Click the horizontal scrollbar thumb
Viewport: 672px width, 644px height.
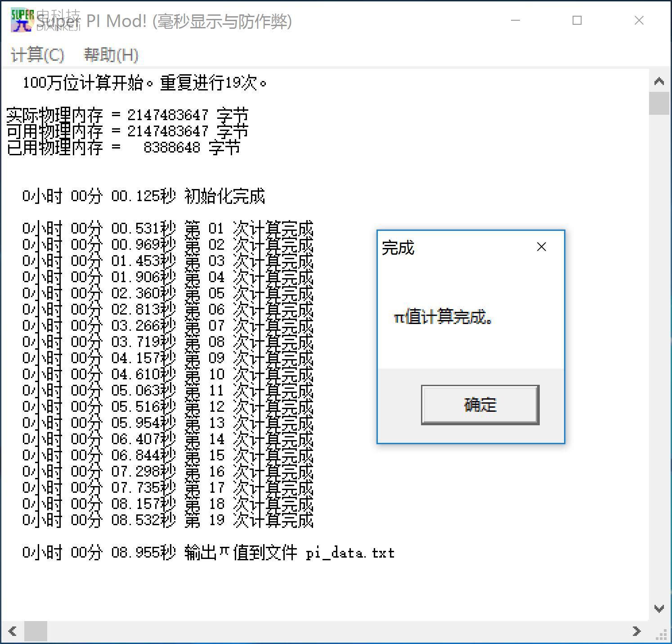(x=36, y=632)
